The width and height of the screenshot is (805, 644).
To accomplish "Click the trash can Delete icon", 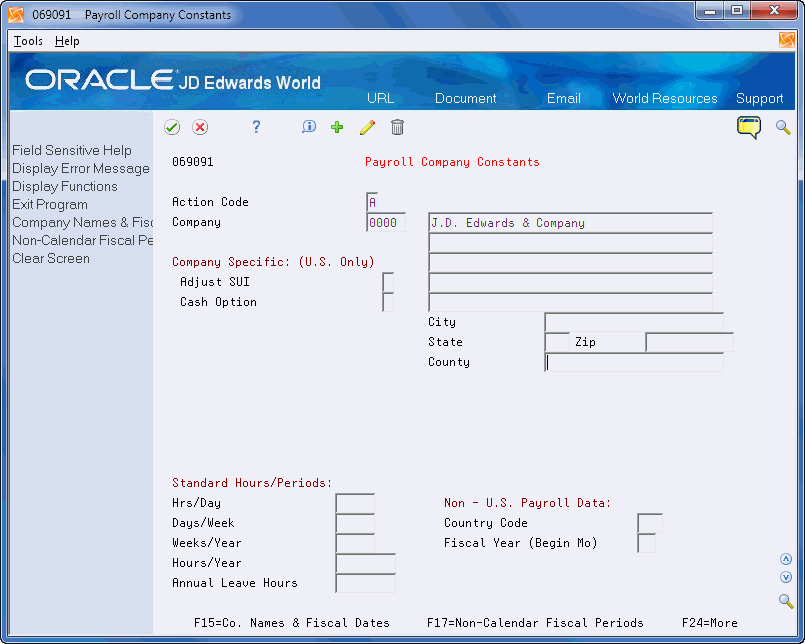I will pyautogui.click(x=397, y=127).
